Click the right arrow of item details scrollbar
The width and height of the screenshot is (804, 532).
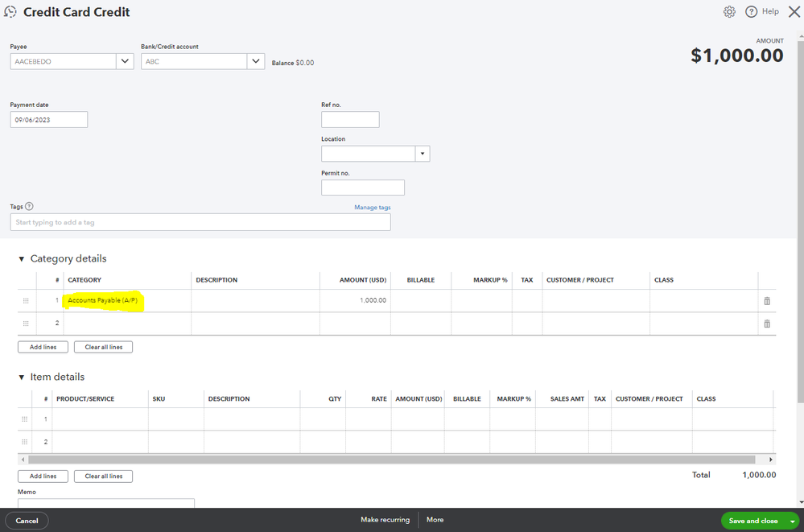click(771, 460)
